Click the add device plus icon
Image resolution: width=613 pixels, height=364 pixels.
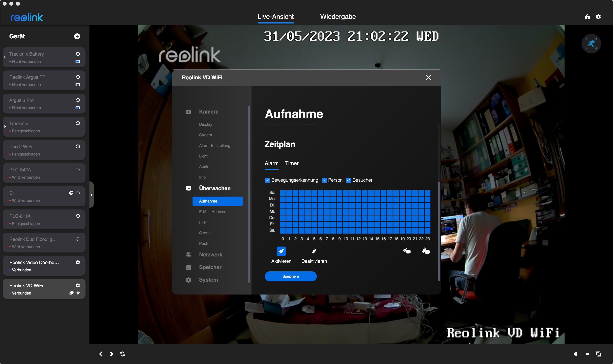pos(77,36)
